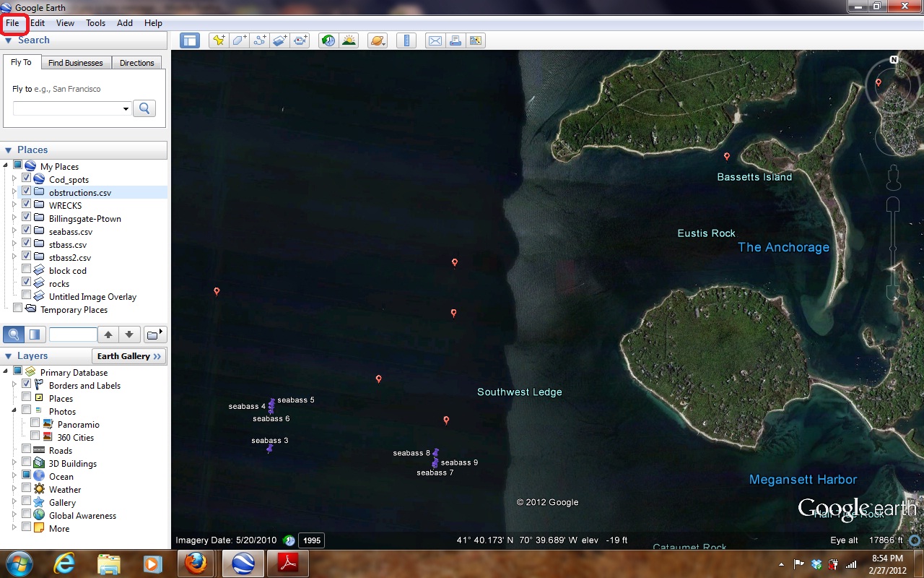924x578 pixels.
Task: Open the Ruler tool
Action: click(406, 40)
